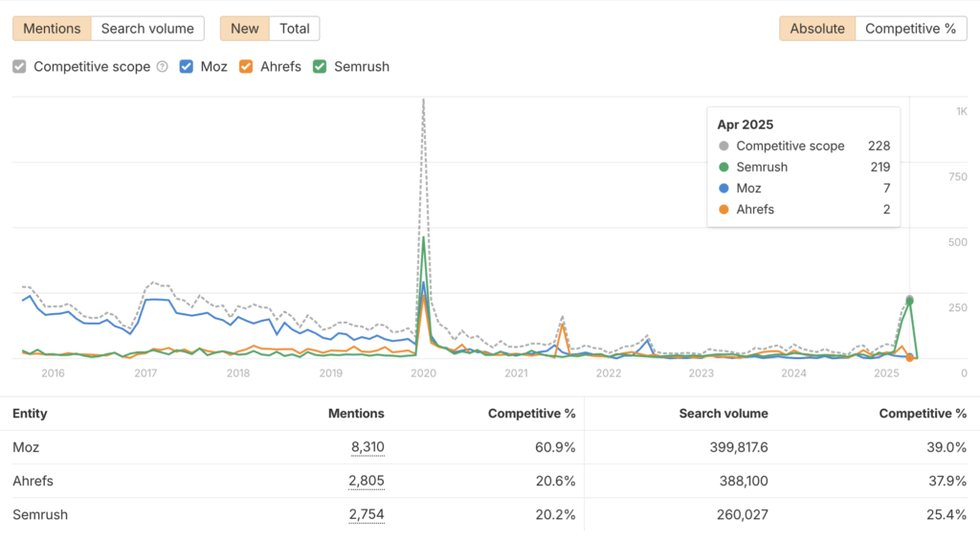
Task: Click the Mentions column header
Action: coord(356,414)
